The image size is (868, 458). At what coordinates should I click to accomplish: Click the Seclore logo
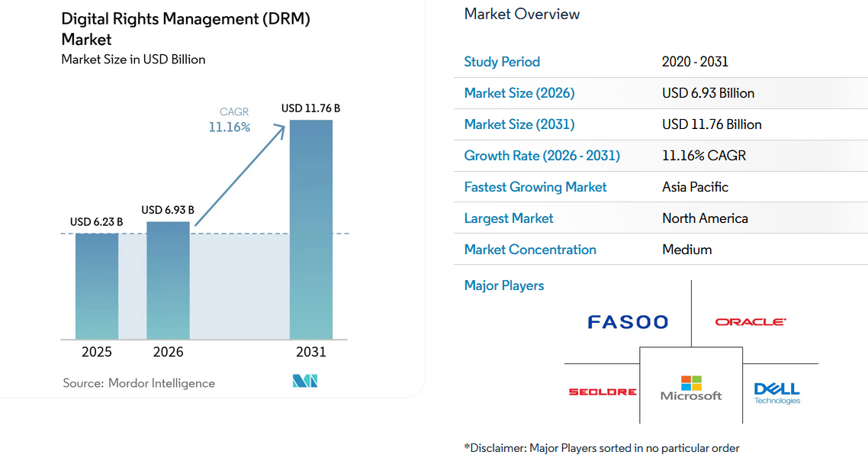(x=603, y=392)
